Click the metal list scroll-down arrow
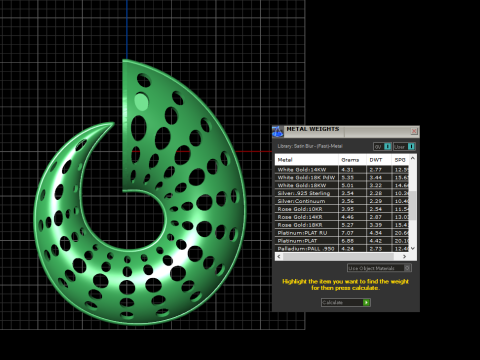This screenshot has height=360, width=480. pyautogui.click(x=413, y=248)
